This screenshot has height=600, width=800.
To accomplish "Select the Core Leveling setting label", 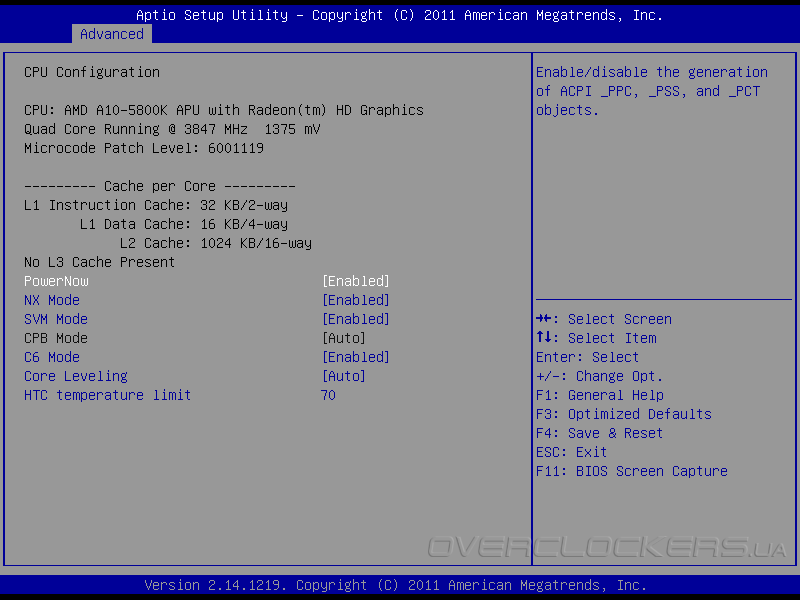I will pos(76,376).
